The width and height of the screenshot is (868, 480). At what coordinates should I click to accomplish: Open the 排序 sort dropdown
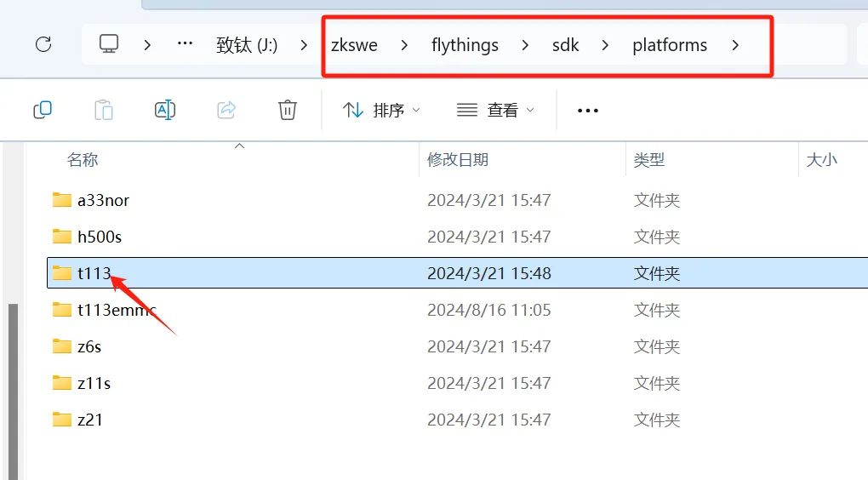[381, 111]
